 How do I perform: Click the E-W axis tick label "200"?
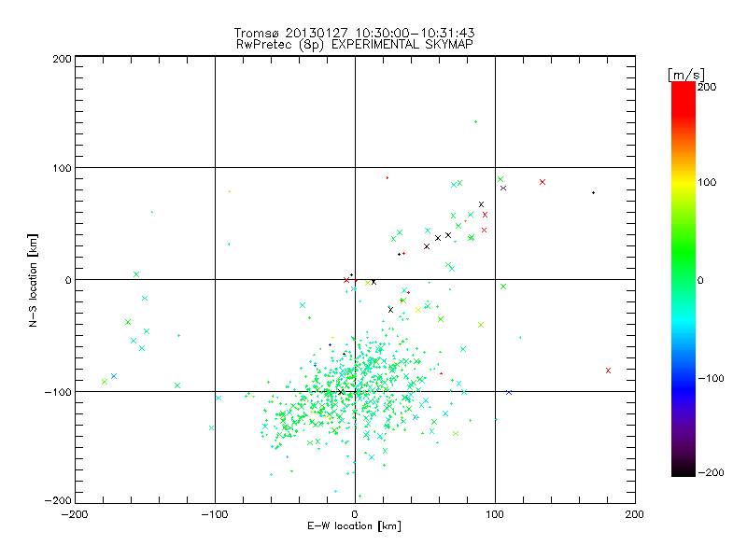[x=635, y=515]
